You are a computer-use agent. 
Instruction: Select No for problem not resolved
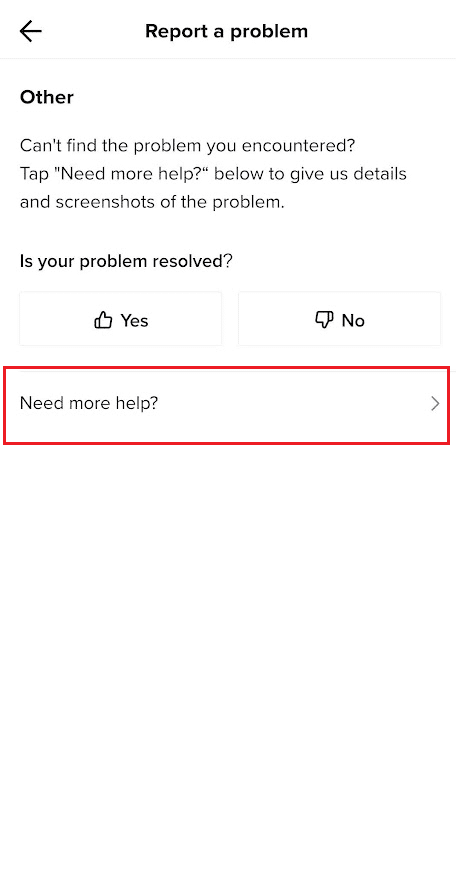(x=339, y=319)
